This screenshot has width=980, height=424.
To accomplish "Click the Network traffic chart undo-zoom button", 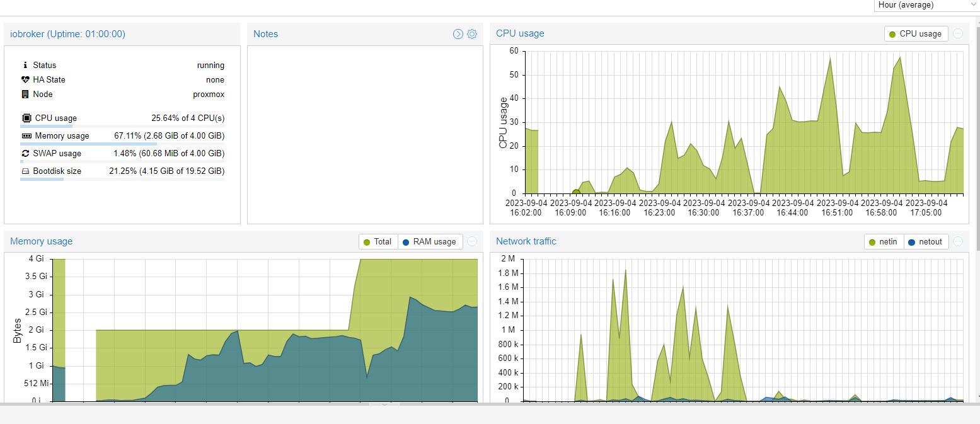I will 958,241.
